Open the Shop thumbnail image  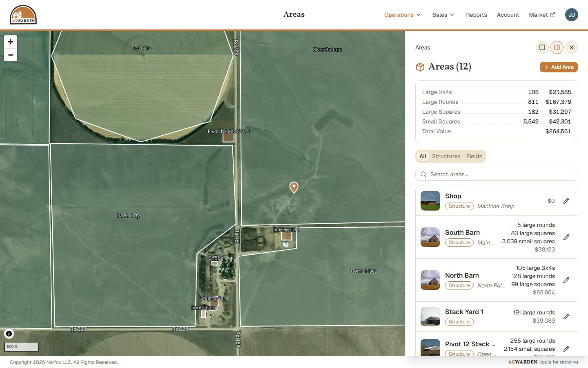point(430,201)
